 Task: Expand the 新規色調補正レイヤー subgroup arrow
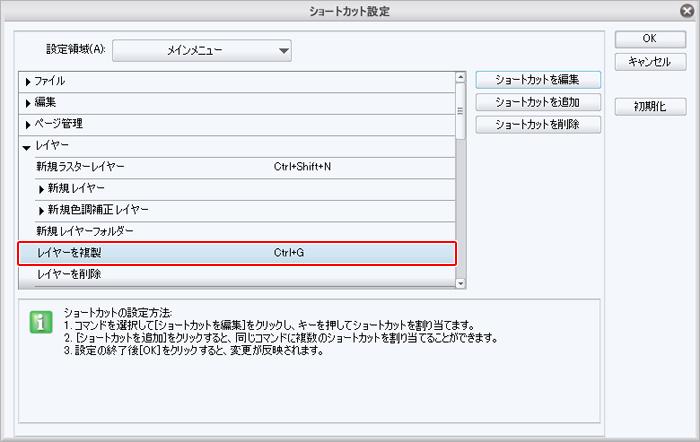(41, 211)
